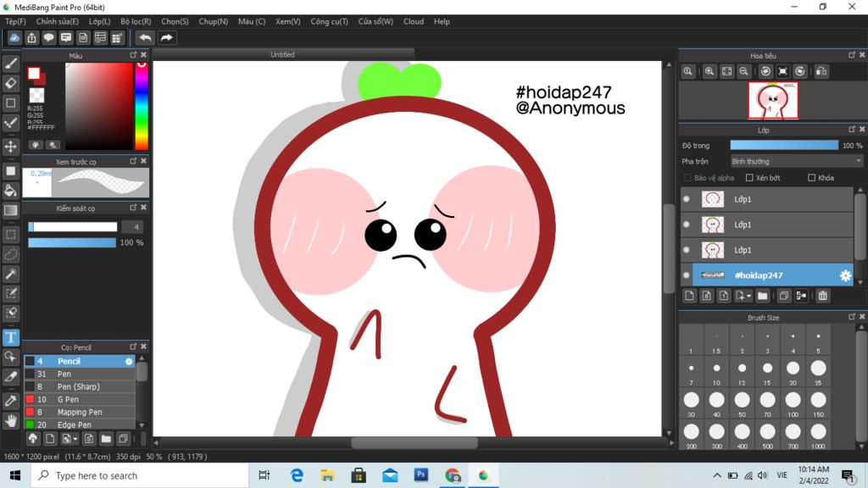868x488 pixels.
Task: Open the Cloud menu
Action: click(x=414, y=21)
